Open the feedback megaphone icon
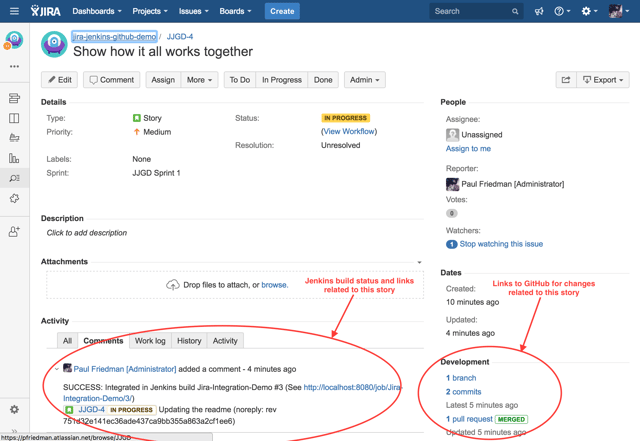 tap(539, 11)
